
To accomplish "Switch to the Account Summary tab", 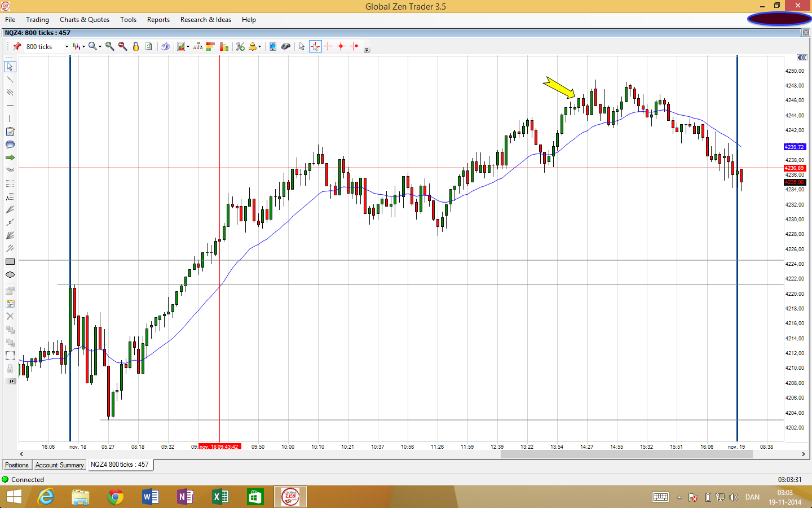I will point(59,465).
